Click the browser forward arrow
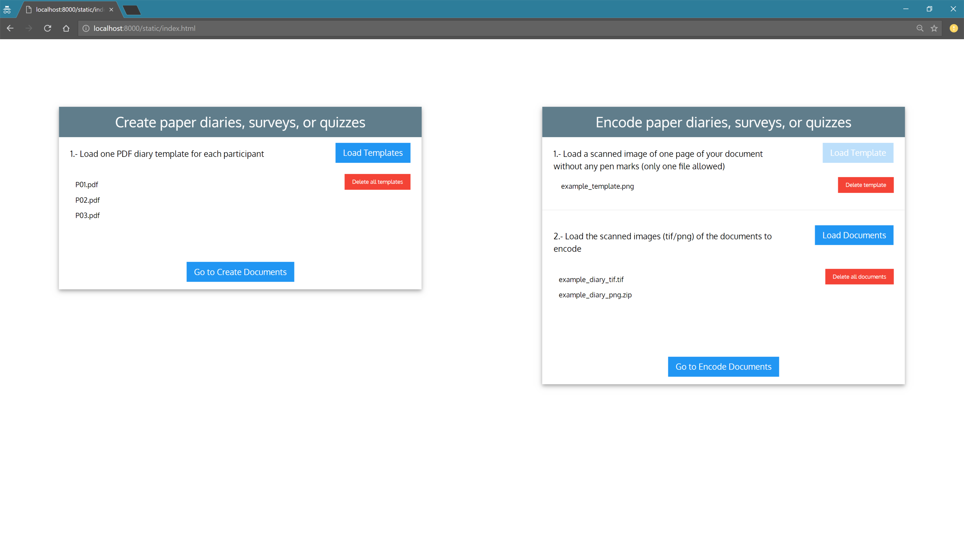Screen dimensions: 964x560 tap(29, 28)
